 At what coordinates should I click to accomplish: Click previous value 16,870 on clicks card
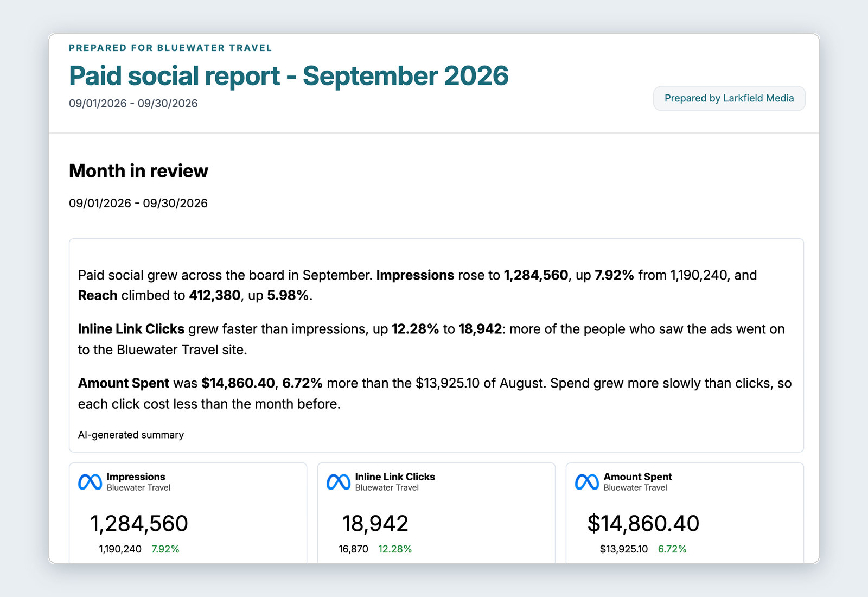[x=353, y=549]
